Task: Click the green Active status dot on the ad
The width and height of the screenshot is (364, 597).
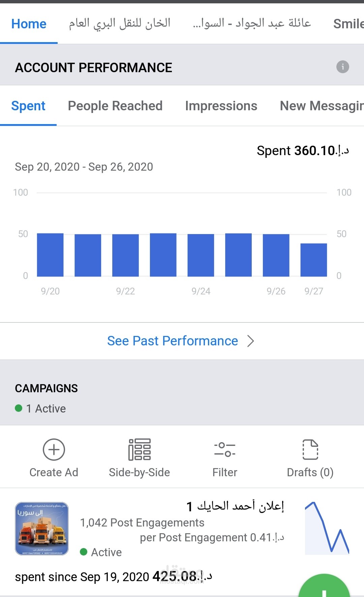Action: click(x=84, y=552)
